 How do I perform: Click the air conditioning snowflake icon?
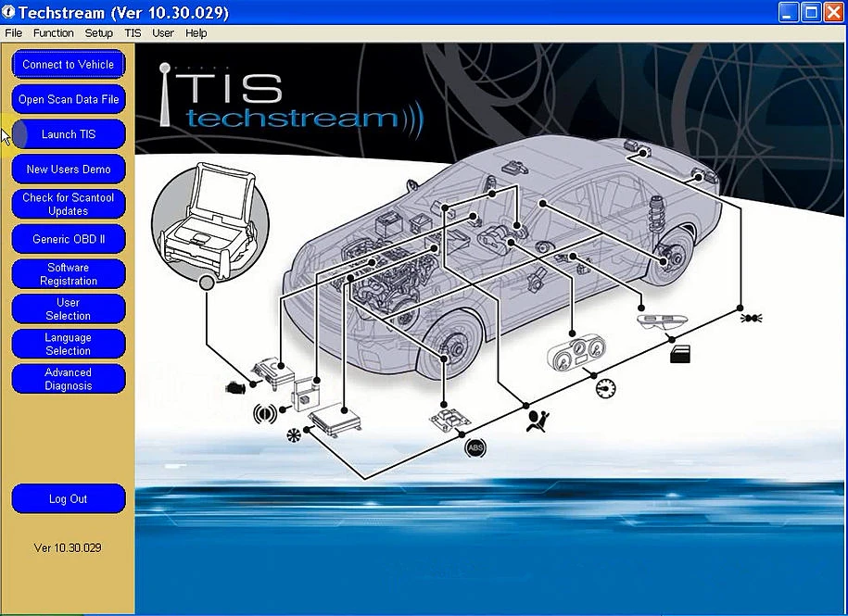294,435
